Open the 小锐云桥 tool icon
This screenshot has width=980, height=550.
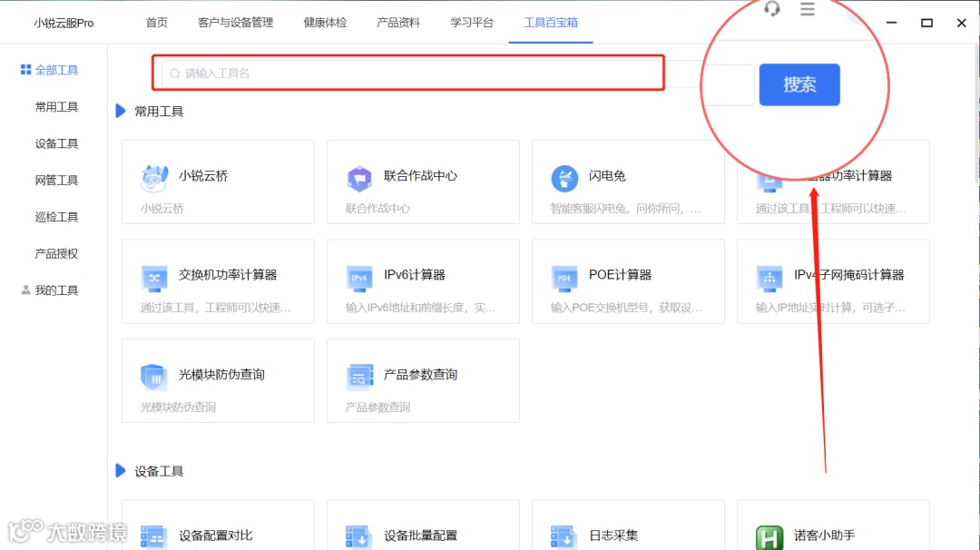pos(154,178)
